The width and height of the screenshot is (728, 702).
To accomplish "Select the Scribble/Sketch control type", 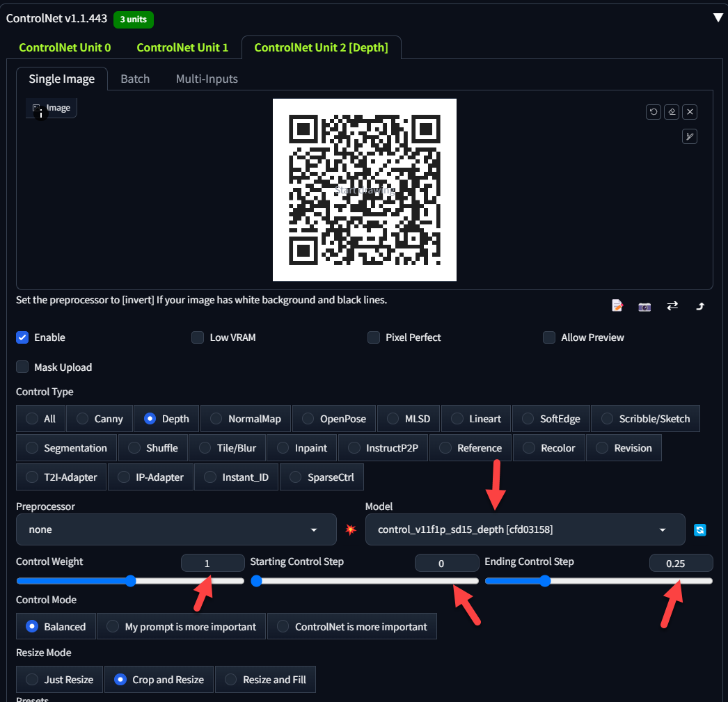I will click(x=646, y=419).
